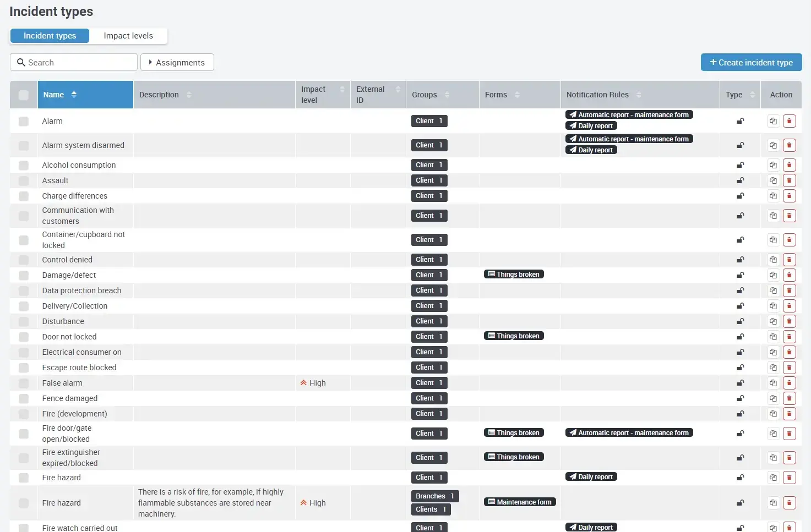The height and width of the screenshot is (532, 811).
Task: Click the unlock padlock icon on False alarm row
Action: click(740, 382)
